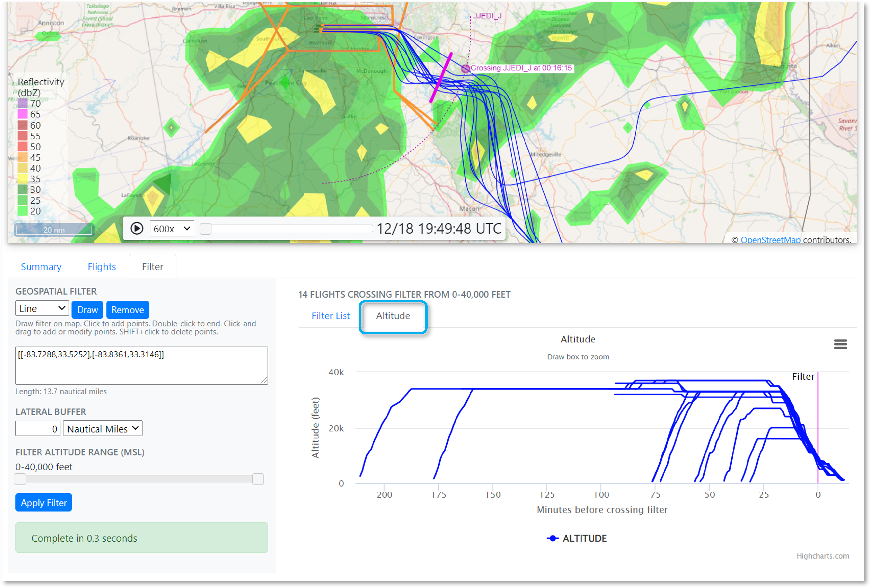The width and height of the screenshot is (871, 588).
Task: Click the Draw filter button
Action: click(x=87, y=310)
